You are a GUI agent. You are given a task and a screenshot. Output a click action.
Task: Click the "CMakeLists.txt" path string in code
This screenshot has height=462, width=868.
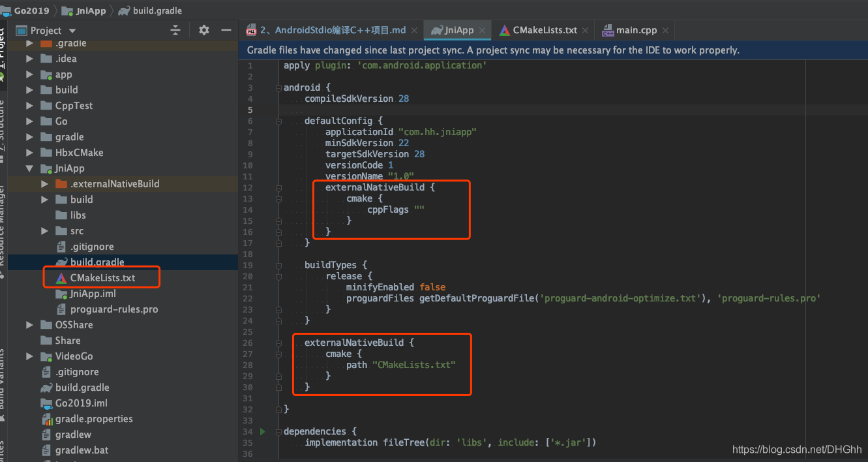(x=414, y=365)
